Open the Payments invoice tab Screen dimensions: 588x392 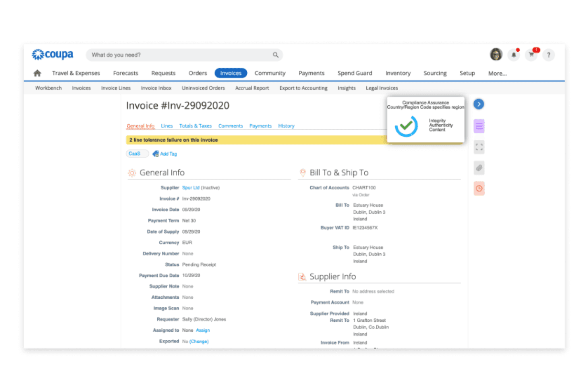point(261,126)
